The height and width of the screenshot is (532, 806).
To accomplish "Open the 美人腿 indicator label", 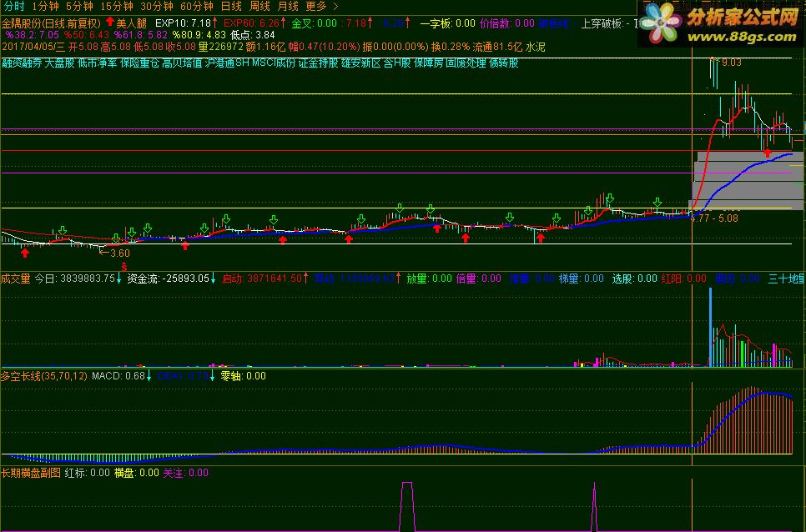I will click(x=132, y=23).
